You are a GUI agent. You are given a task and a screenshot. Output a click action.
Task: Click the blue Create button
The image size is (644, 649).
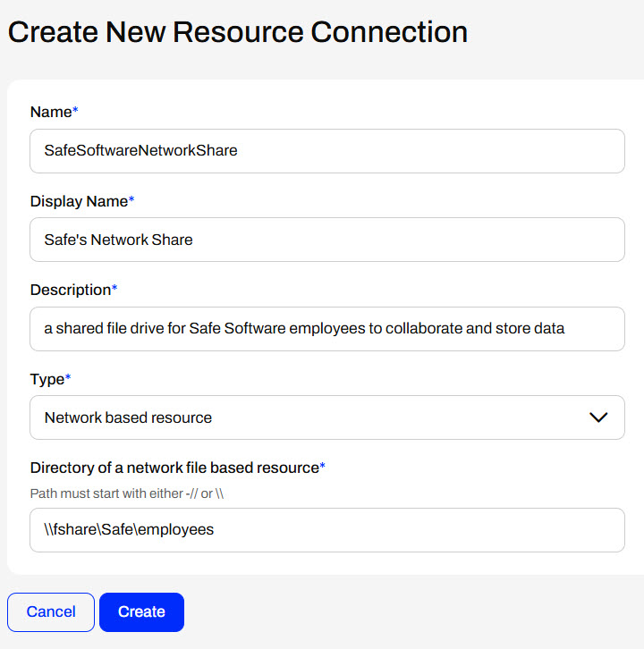pyautogui.click(x=141, y=612)
